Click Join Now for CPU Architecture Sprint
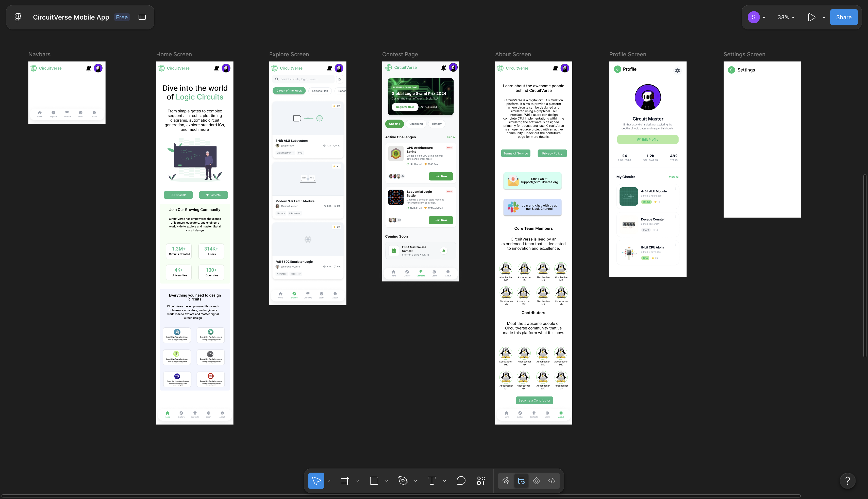 441,176
